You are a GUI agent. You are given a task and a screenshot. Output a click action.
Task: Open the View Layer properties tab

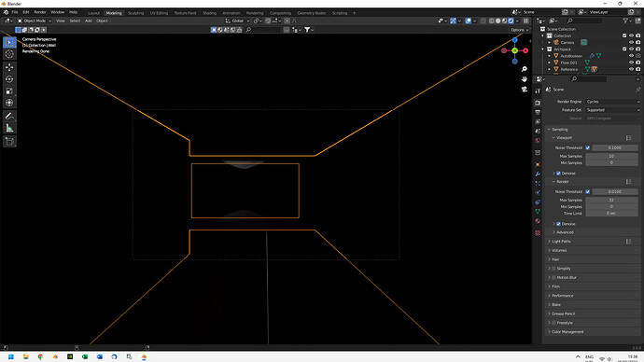[538, 121]
